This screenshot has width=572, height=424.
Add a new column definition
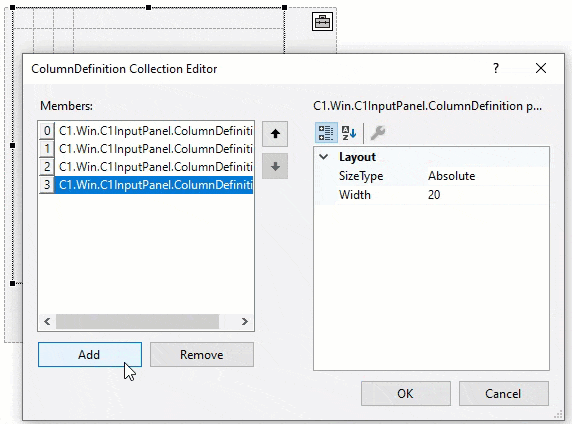point(90,354)
